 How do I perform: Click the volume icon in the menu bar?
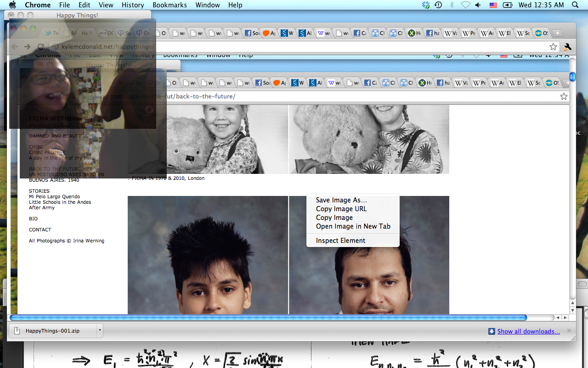click(478, 5)
